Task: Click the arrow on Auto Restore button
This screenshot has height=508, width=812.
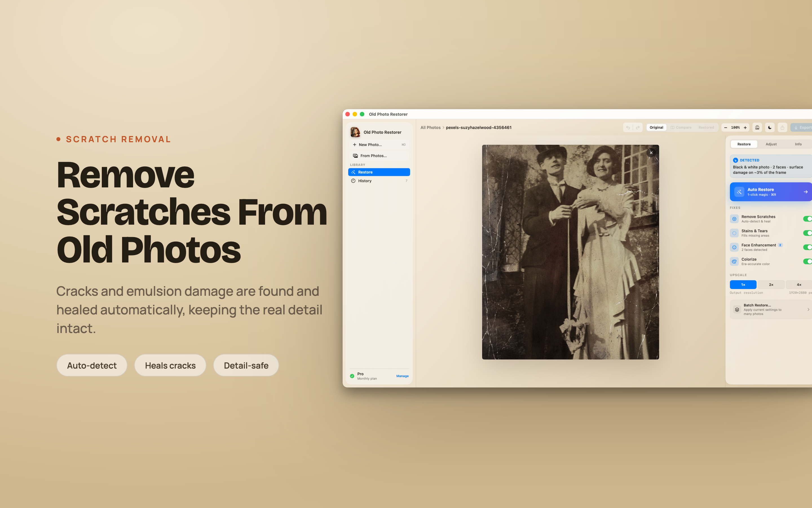Action: [x=806, y=192]
